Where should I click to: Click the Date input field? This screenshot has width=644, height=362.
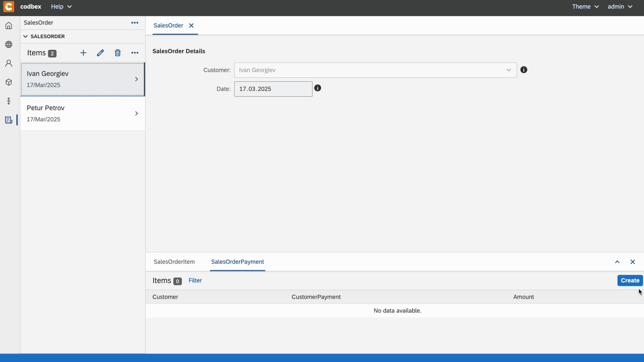coord(273,89)
